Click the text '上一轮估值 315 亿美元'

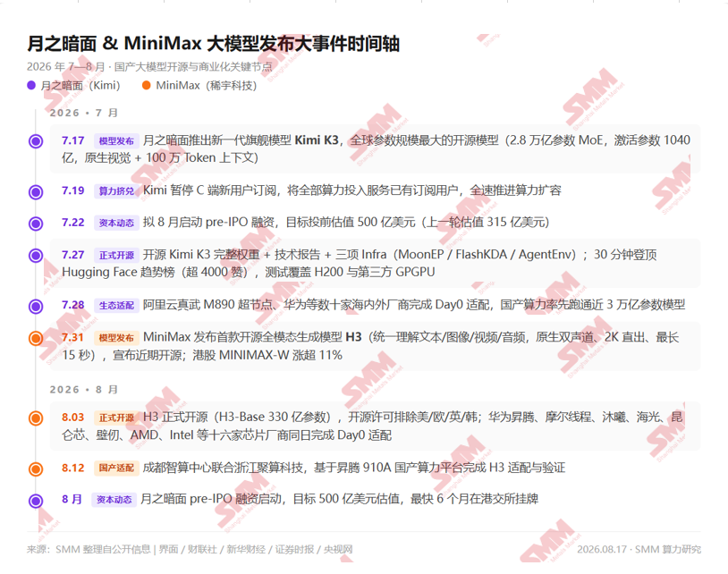point(485,223)
